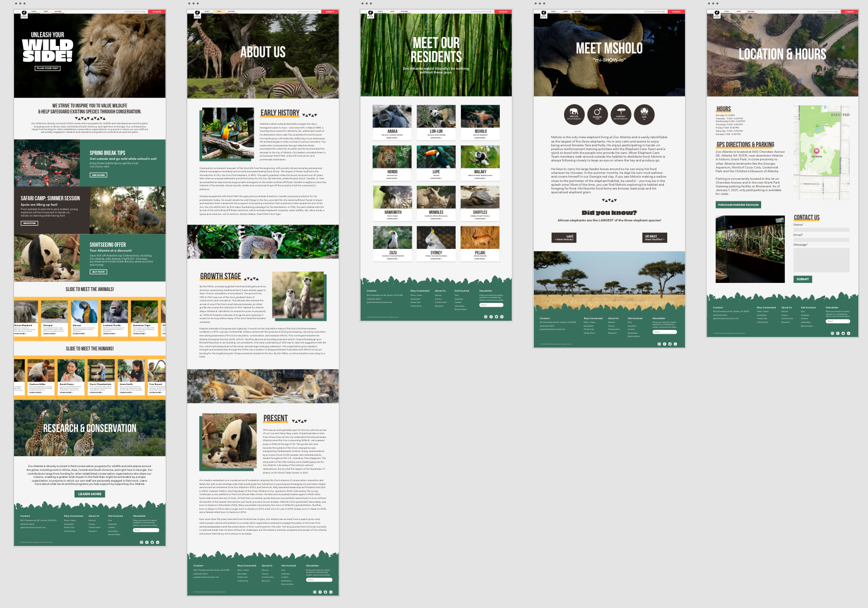Click the Plan Your Visit hero button
This screenshot has height=608, width=868.
click(48, 69)
